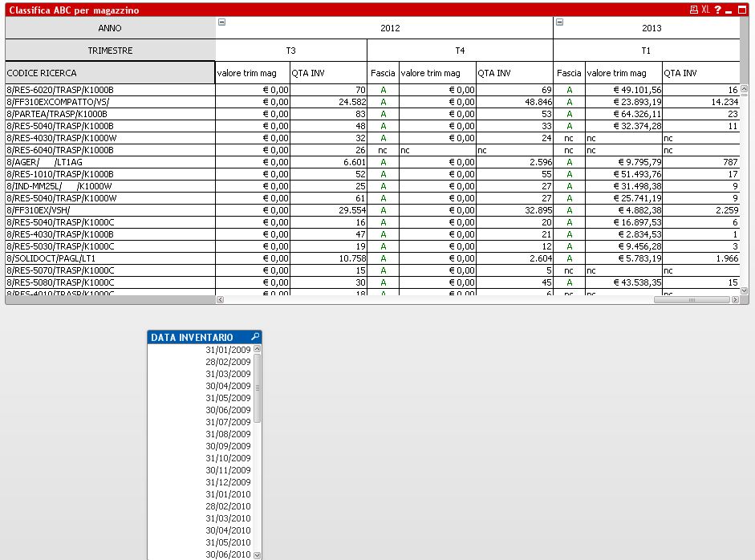
Task: Select row 8/RES-5040/TRASP/K1000C
Action: [x=110, y=222]
